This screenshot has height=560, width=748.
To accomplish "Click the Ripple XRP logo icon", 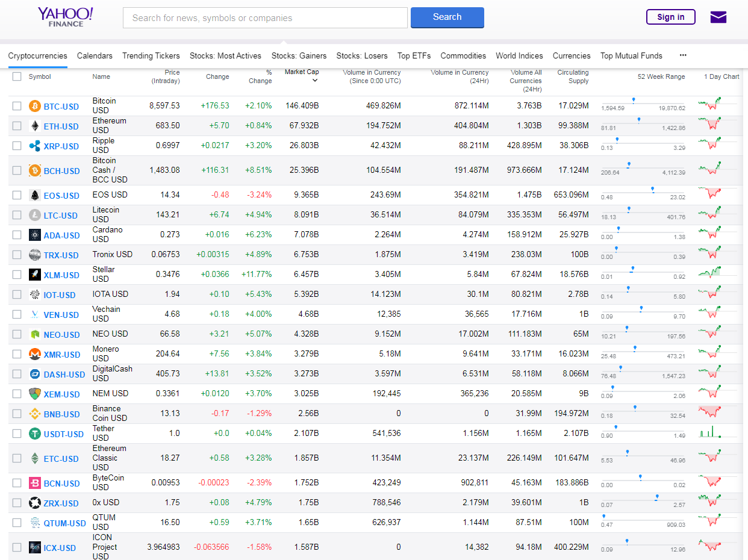I will pos(35,146).
